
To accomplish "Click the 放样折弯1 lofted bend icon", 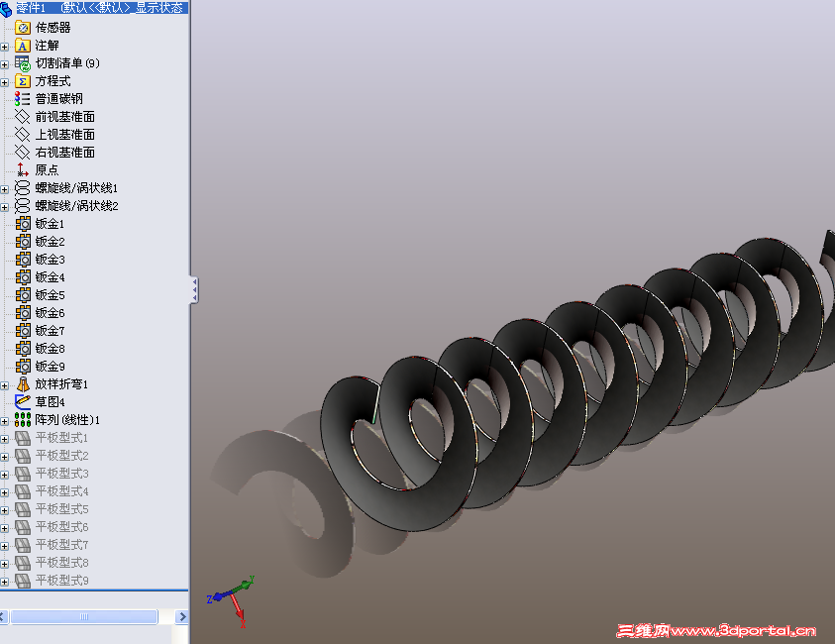I will click(23, 384).
